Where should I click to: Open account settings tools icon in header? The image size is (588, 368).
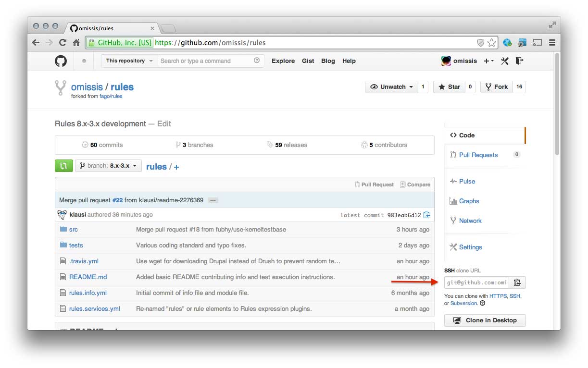[504, 61]
